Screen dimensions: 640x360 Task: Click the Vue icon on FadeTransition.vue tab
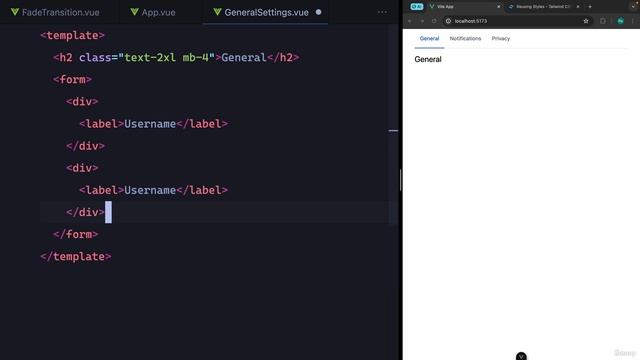coord(15,12)
